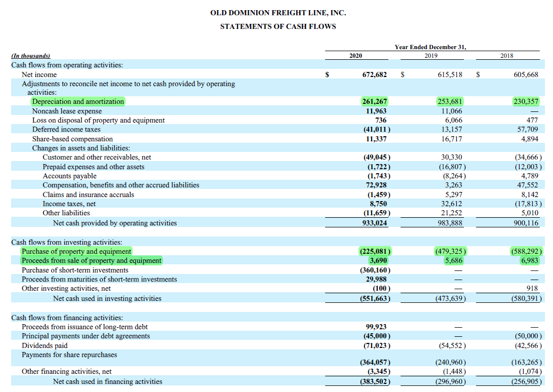This screenshot has height=392, width=553.
Task: Select operating cash total 933,024
Action: click(x=375, y=223)
